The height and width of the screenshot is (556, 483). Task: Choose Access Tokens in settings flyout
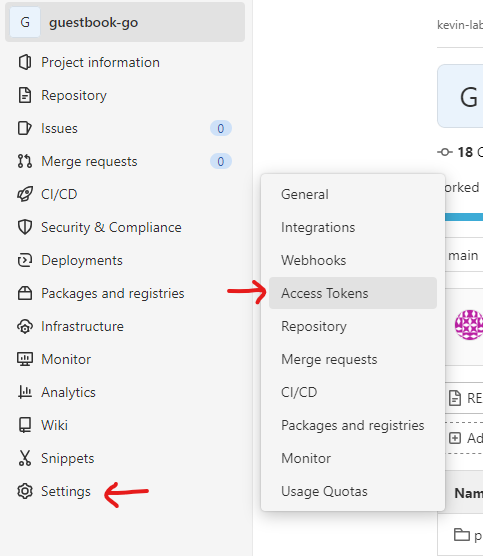click(353, 293)
